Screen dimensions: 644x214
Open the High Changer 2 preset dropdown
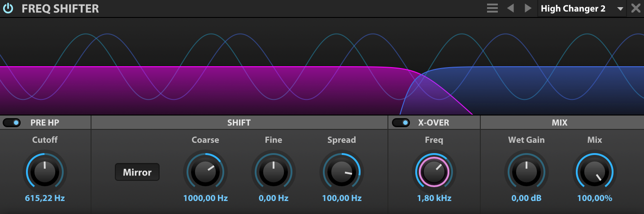tap(582, 9)
